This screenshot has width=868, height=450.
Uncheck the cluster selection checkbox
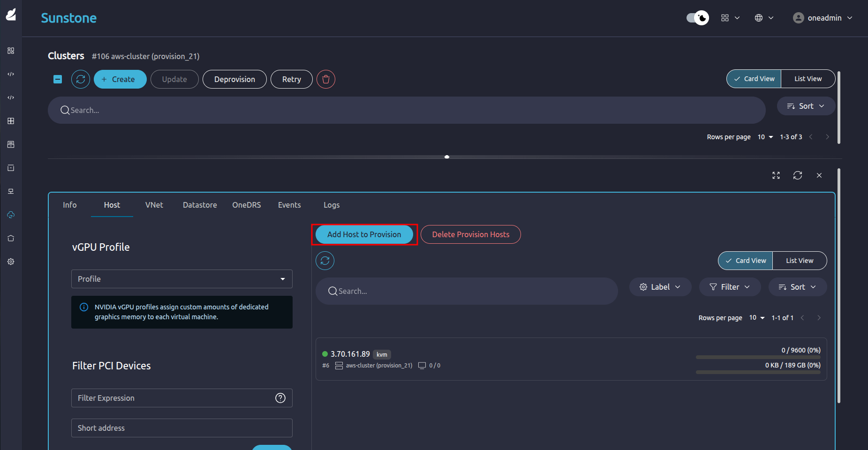pyautogui.click(x=58, y=79)
